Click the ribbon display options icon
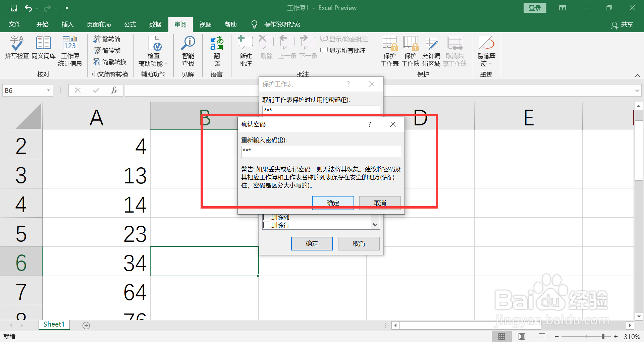Screen dimensions: 644x342 (x=562, y=8)
